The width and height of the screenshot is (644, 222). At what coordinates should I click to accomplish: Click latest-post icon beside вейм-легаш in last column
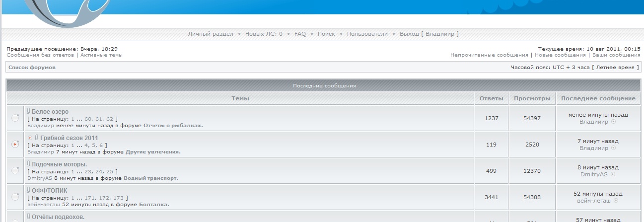tap(616, 201)
